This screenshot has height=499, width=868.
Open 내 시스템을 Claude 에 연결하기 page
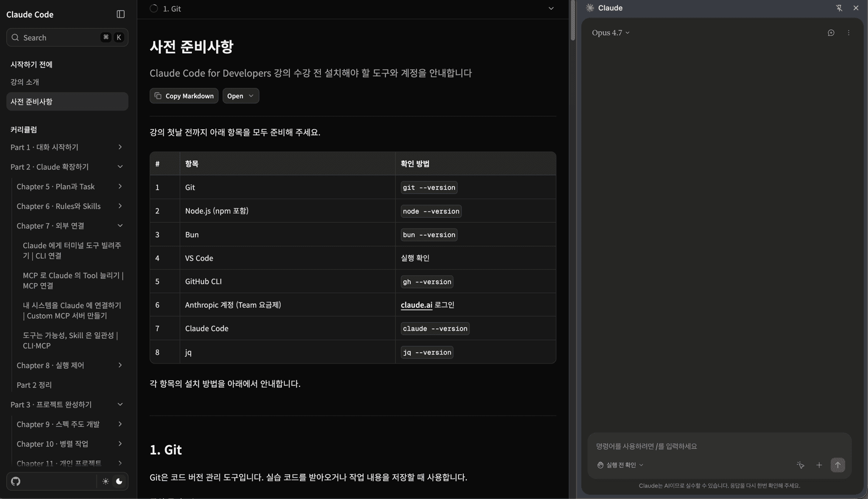[x=72, y=310]
